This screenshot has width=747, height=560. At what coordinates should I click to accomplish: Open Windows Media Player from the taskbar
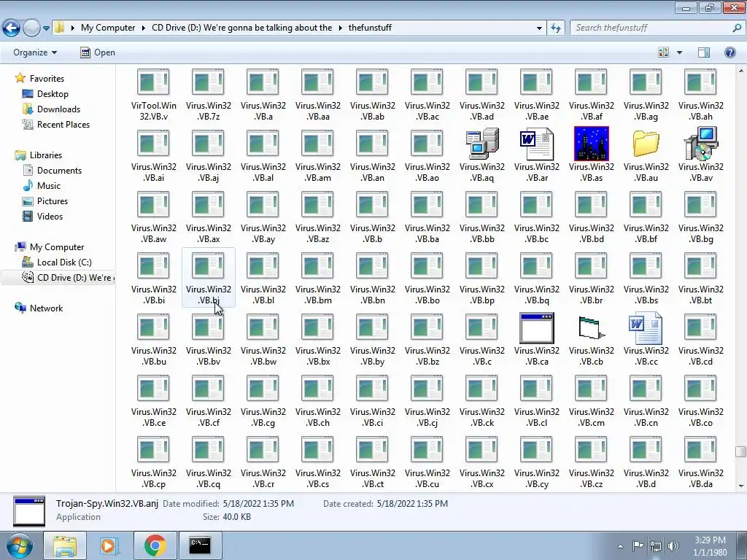[109, 545]
